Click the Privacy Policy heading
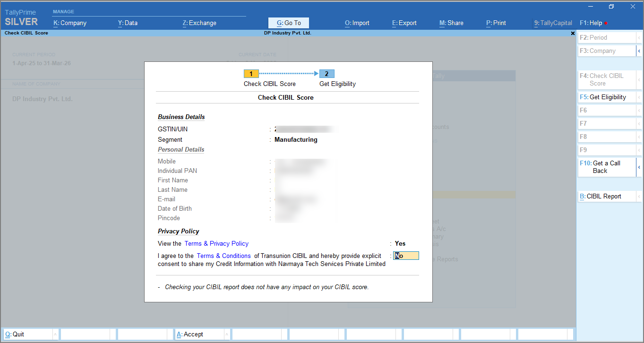Image resolution: width=644 pixels, height=343 pixels. (179, 231)
